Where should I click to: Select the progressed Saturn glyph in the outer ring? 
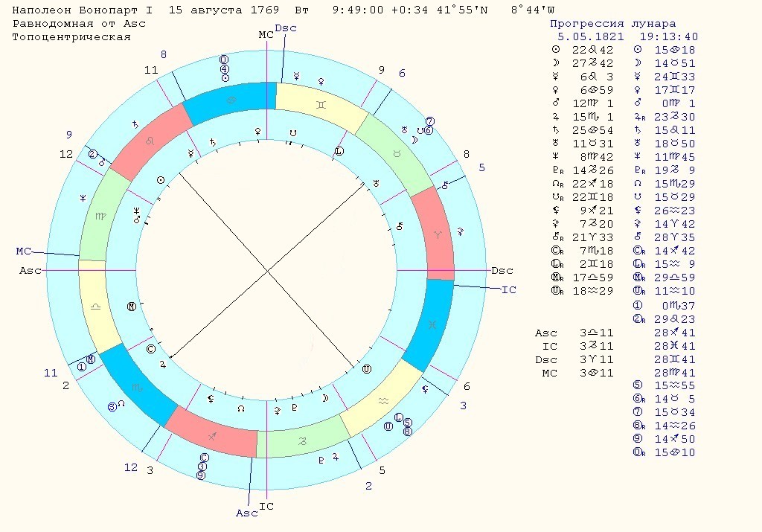click(x=135, y=124)
